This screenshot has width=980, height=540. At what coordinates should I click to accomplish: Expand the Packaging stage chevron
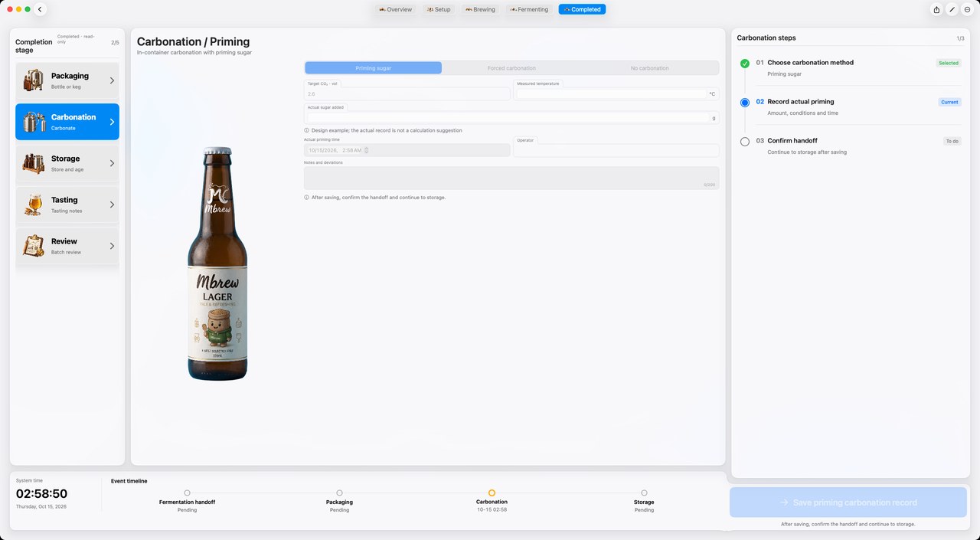112,80
